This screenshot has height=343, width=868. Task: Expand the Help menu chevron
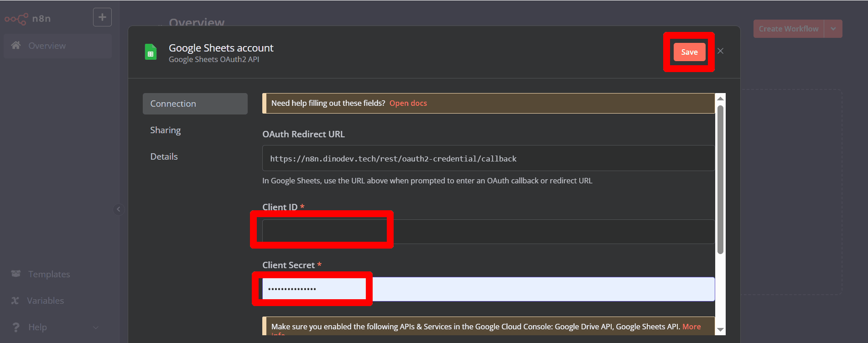point(96,327)
